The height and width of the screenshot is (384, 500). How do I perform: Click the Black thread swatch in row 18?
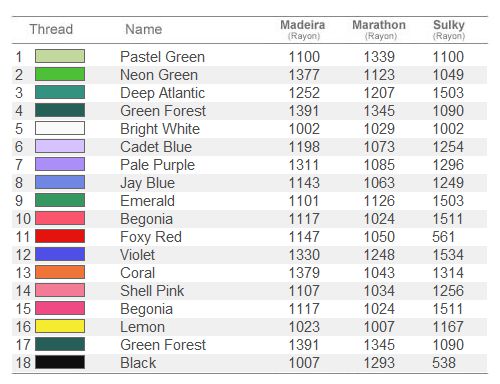point(60,362)
